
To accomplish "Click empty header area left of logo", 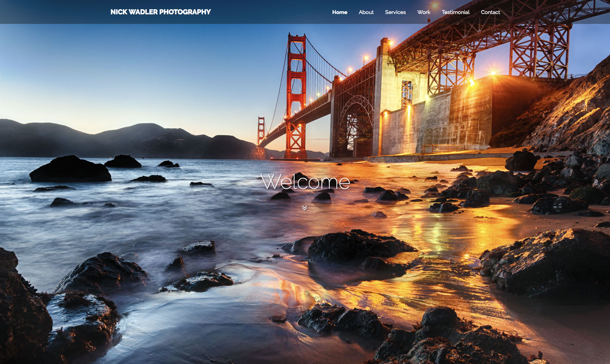I will [51, 12].
